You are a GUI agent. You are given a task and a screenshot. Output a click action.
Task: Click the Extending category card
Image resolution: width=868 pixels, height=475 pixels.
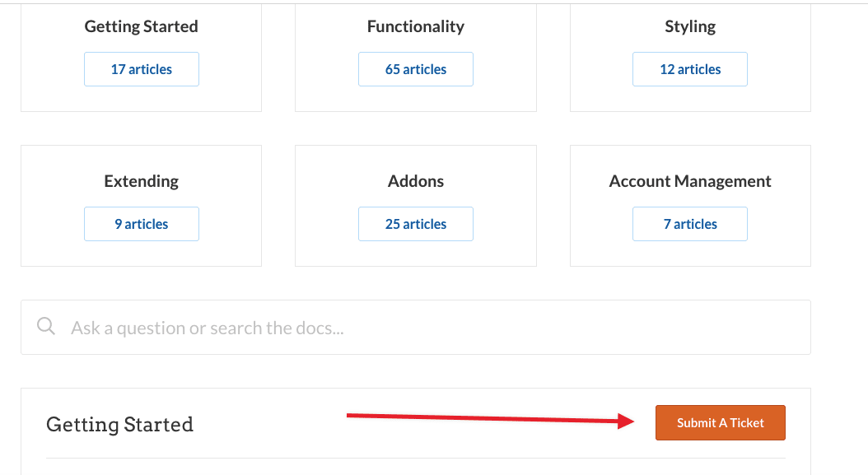coord(141,205)
